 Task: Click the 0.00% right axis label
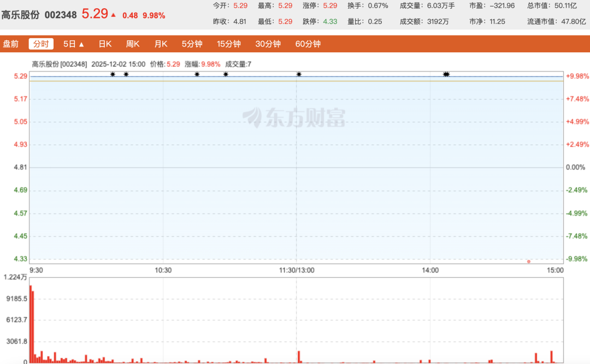point(575,168)
